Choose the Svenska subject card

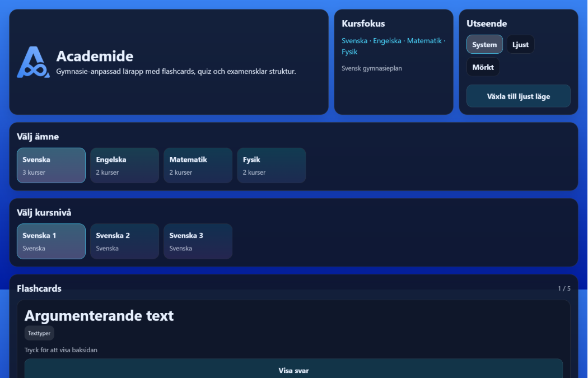(51, 165)
